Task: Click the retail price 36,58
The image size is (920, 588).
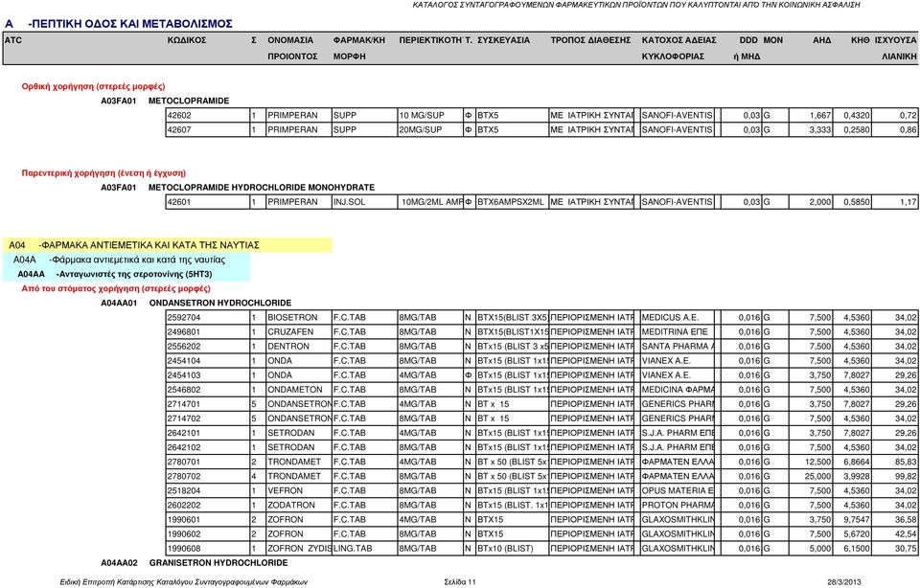Action: click(906, 519)
